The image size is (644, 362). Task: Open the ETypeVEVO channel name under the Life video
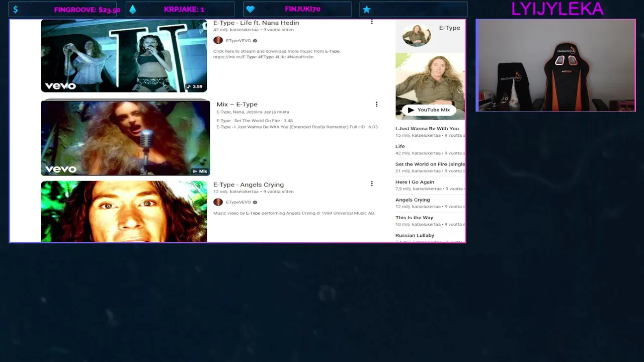click(x=238, y=41)
